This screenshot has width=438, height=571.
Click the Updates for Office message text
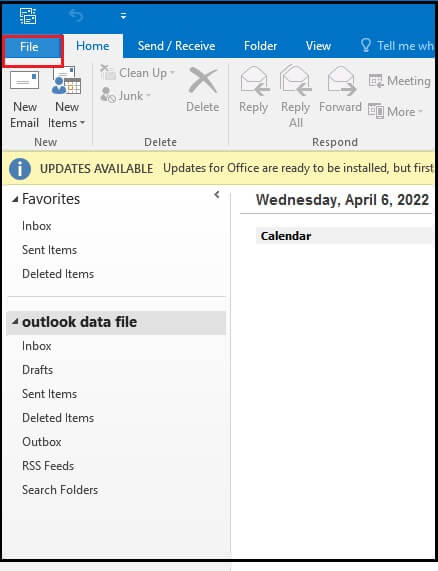[298, 168]
